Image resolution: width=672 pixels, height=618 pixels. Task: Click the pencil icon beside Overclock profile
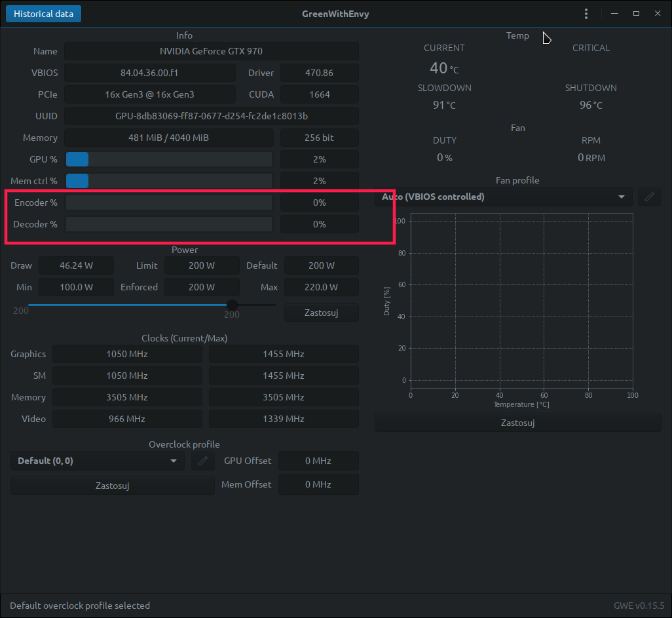click(202, 461)
